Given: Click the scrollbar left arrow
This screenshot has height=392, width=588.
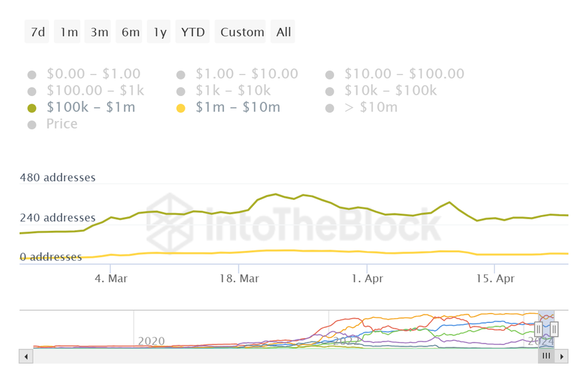Looking at the screenshot, I should tap(26, 357).
